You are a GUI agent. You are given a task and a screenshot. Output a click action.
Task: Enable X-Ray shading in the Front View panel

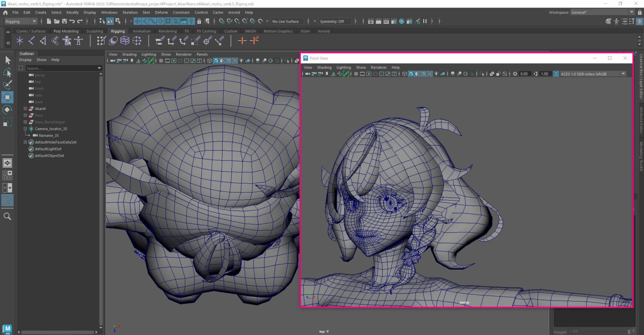click(x=430, y=74)
